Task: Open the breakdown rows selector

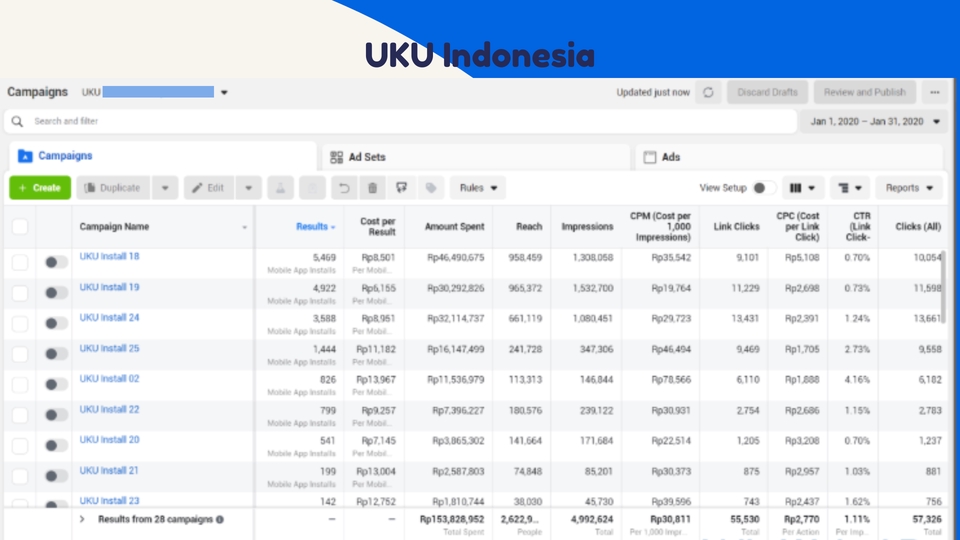Action: click(x=850, y=188)
